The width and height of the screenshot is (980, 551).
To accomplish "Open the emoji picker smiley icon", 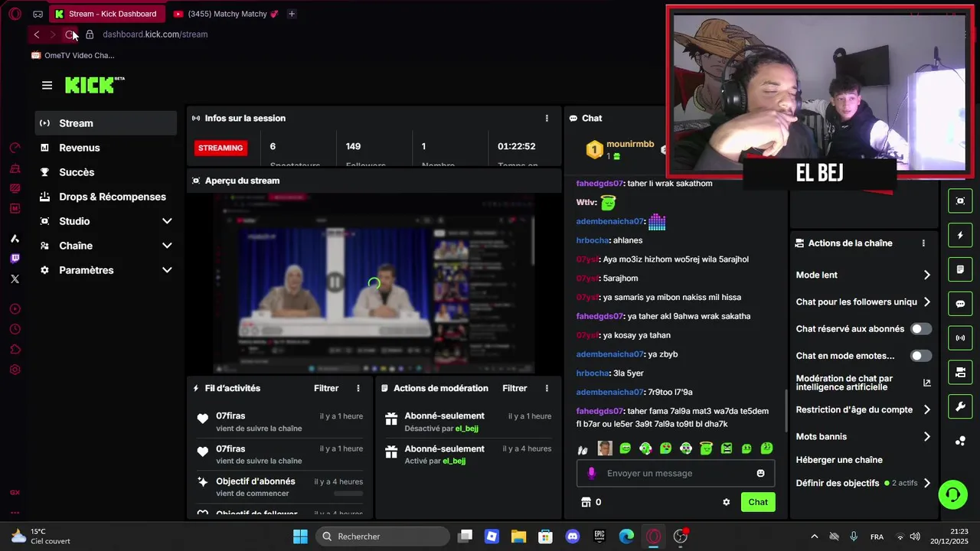I will (x=760, y=474).
